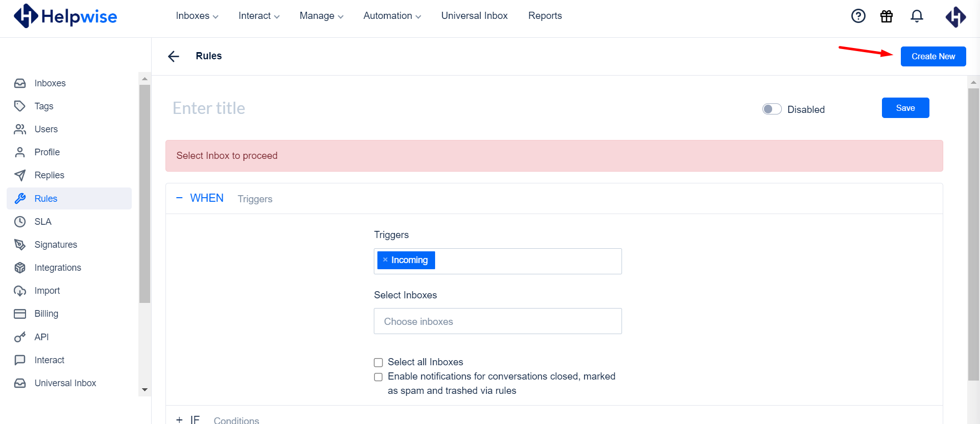The image size is (980, 424).
Task: Show notifications via the bell icon
Action: point(917,16)
